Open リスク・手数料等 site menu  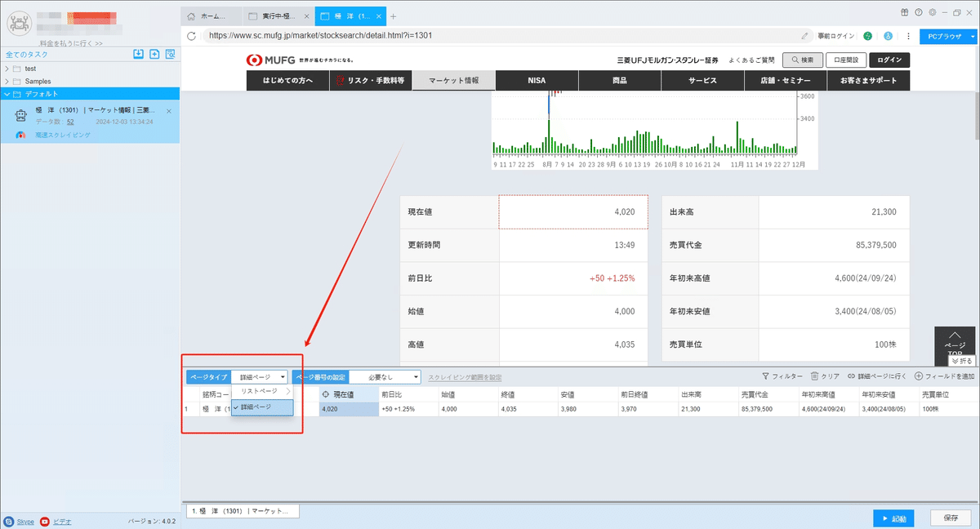pyautogui.click(x=371, y=81)
